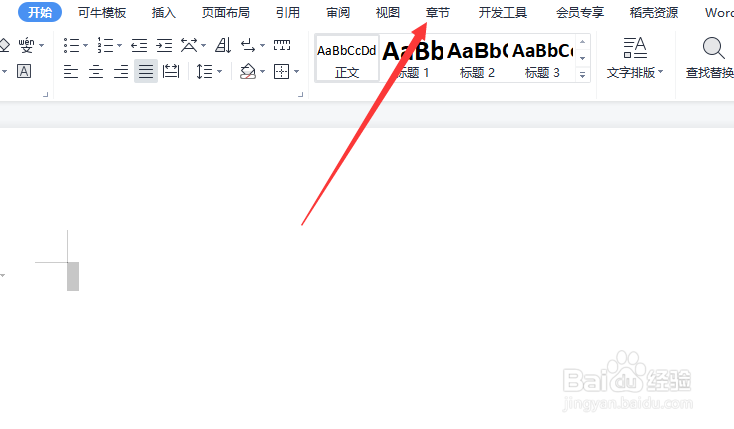Image resolution: width=734 pixels, height=429 pixels.
Task: Expand paragraph marks dropdown arrow
Action: tap(262, 45)
